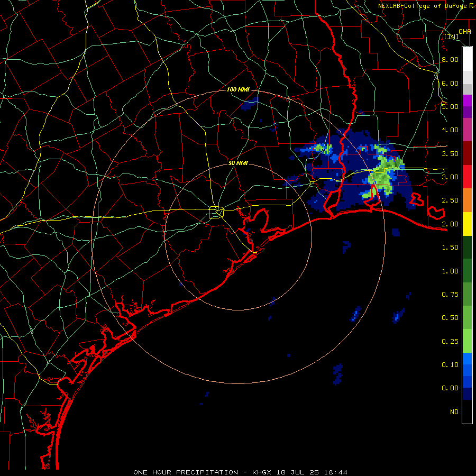Select the 2.50 legend value
Image resolution: width=476 pixels, height=476 pixels.
click(x=450, y=200)
